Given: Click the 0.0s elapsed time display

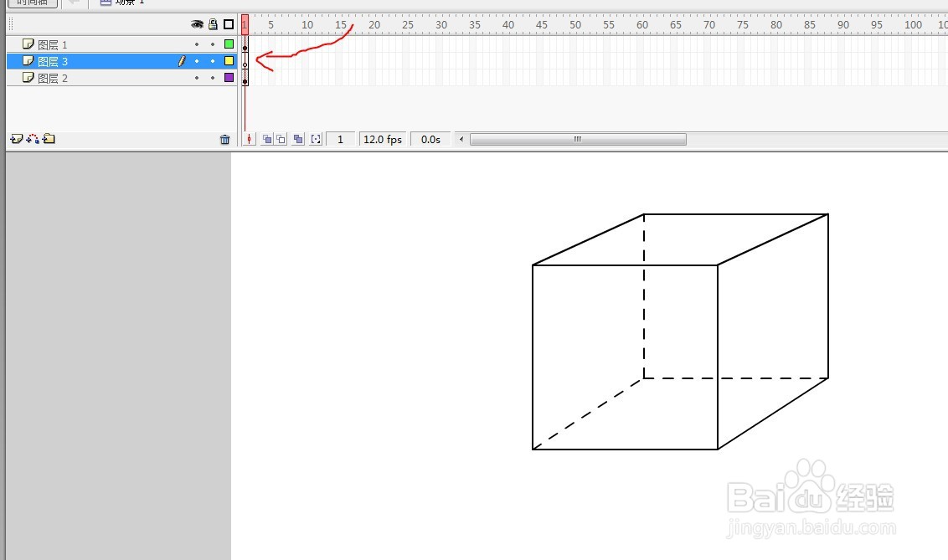Looking at the screenshot, I should click(x=430, y=140).
